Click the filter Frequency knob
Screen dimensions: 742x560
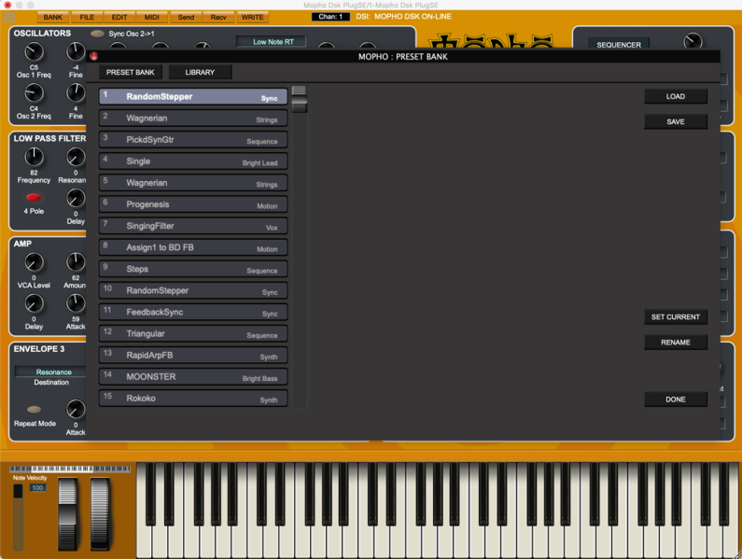(34, 157)
